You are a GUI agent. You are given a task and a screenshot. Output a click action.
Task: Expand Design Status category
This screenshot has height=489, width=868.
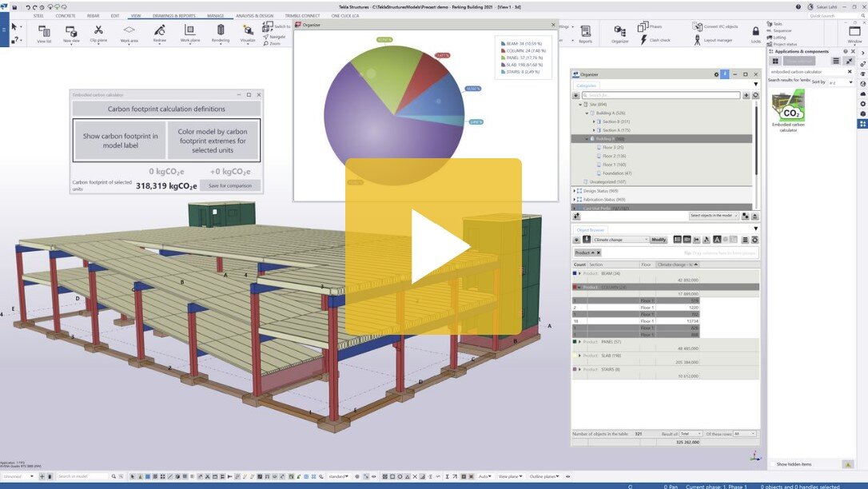pos(574,191)
